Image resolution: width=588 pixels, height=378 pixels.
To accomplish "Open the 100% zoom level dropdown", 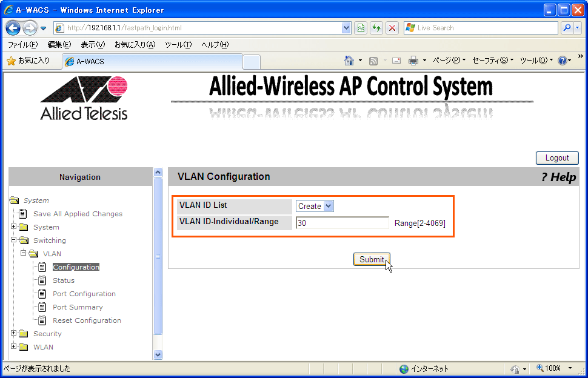I will coord(570,368).
